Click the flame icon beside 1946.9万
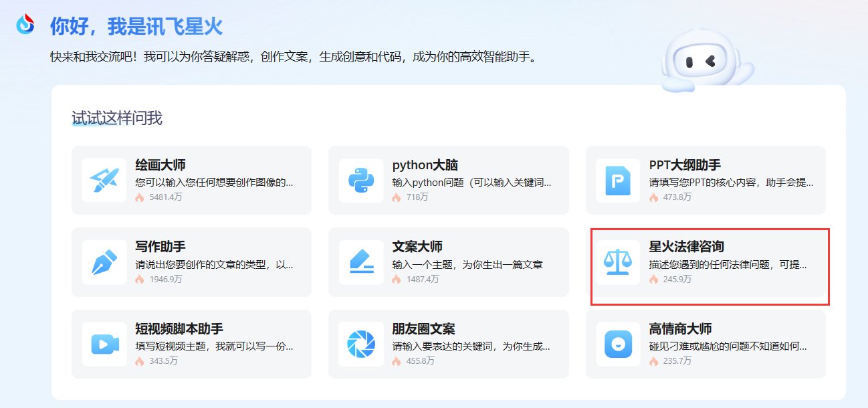 [x=140, y=279]
